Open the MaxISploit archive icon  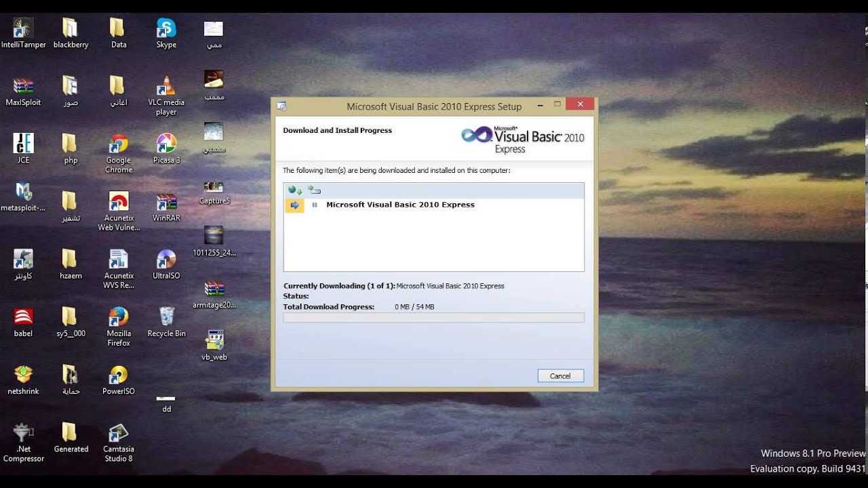[24, 86]
